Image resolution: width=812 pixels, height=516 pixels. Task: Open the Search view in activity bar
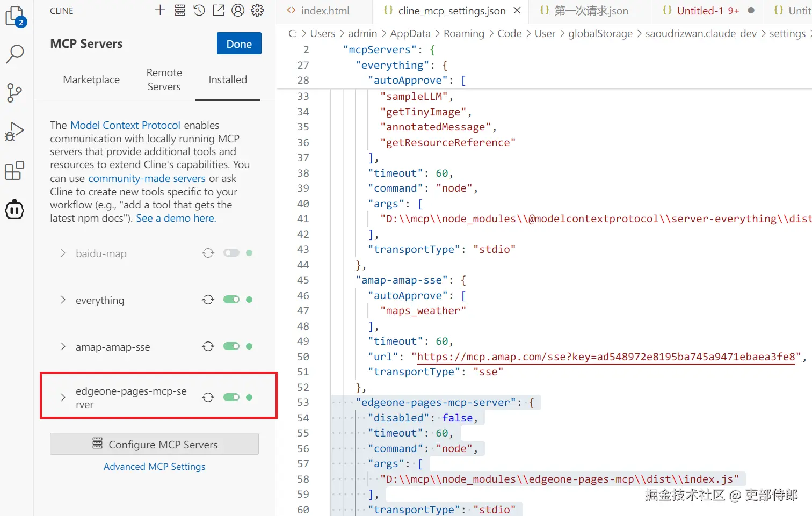[15, 54]
